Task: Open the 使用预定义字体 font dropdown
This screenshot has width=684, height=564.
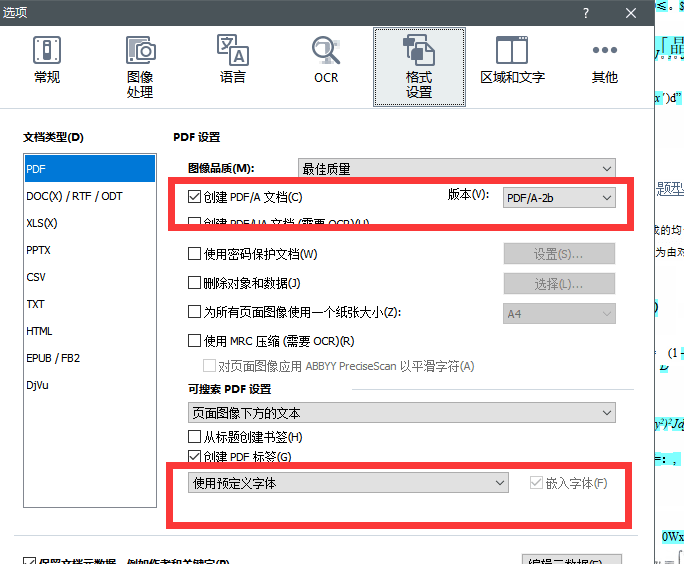Action: 348,483
